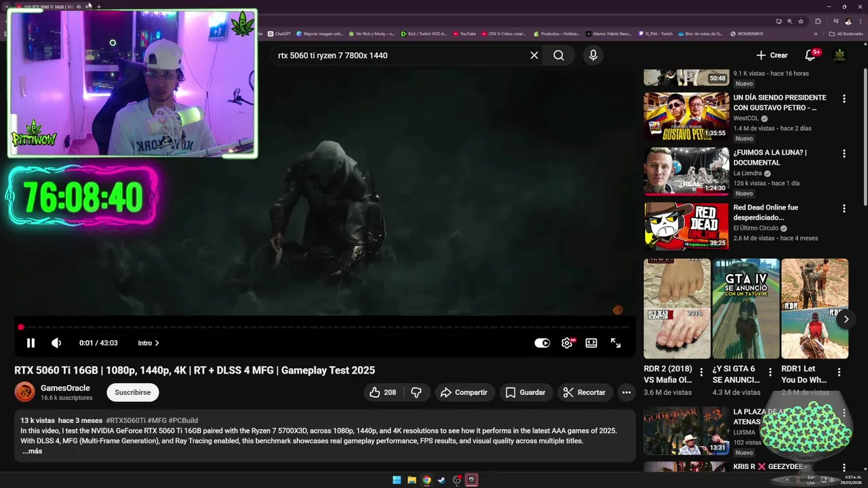Bookmark this page with the star
The height and width of the screenshot is (488, 868).
tap(801, 22)
